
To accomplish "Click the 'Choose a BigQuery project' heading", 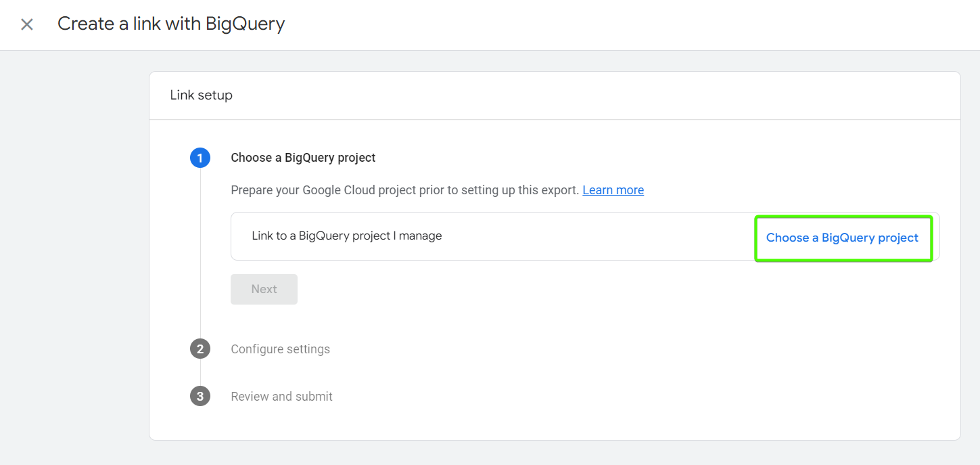I will 303,158.
